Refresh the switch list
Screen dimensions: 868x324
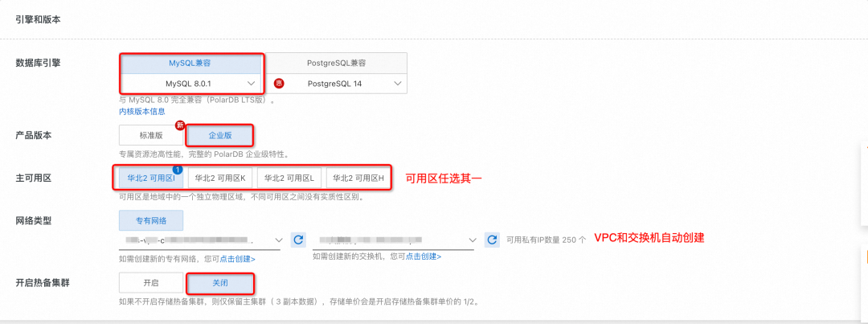(492, 240)
